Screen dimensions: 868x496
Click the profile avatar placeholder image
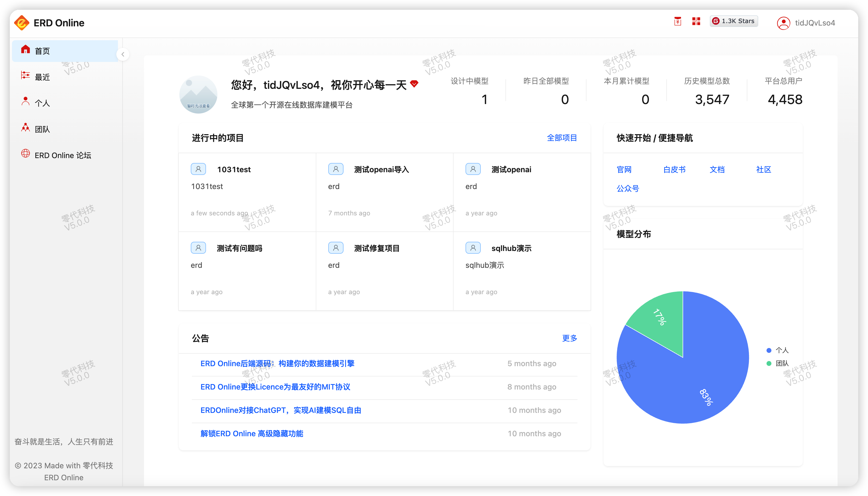(x=198, y=95)
